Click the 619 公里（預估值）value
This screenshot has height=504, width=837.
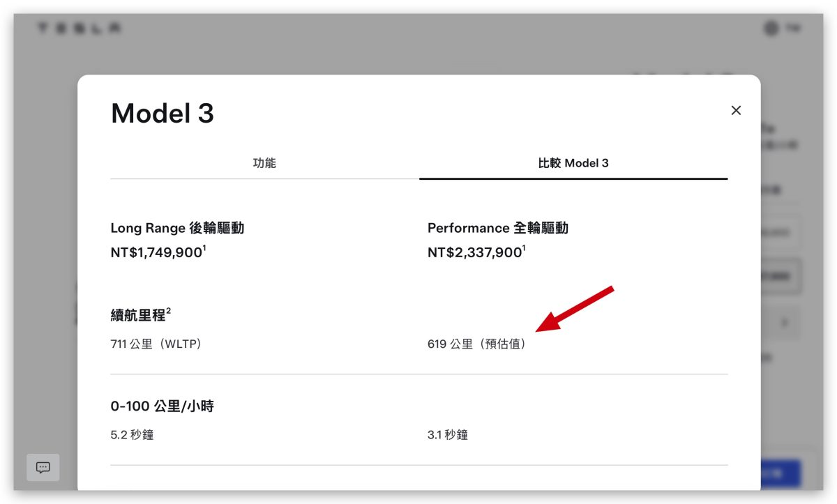(478, 344)
